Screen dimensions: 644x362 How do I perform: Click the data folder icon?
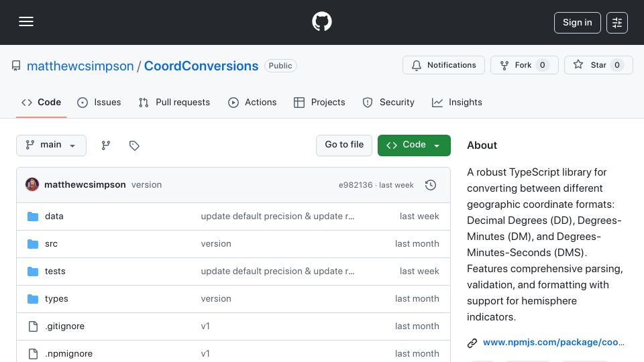point(33,217)
